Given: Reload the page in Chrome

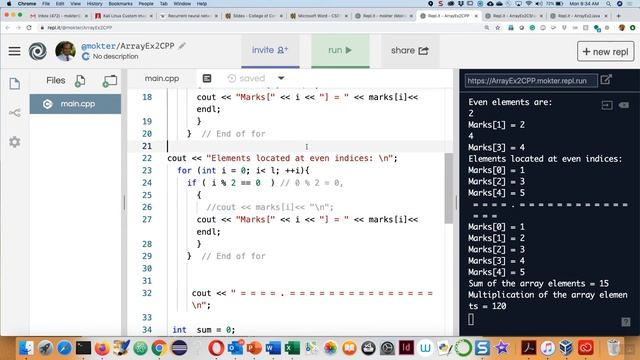Looking at the screenshot, I should coord(29,28).
